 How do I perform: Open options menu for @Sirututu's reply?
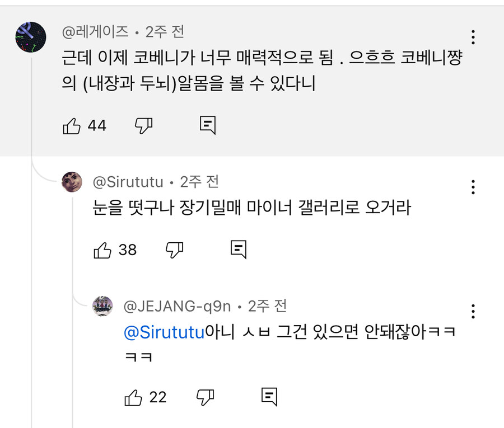pos(473,187)
